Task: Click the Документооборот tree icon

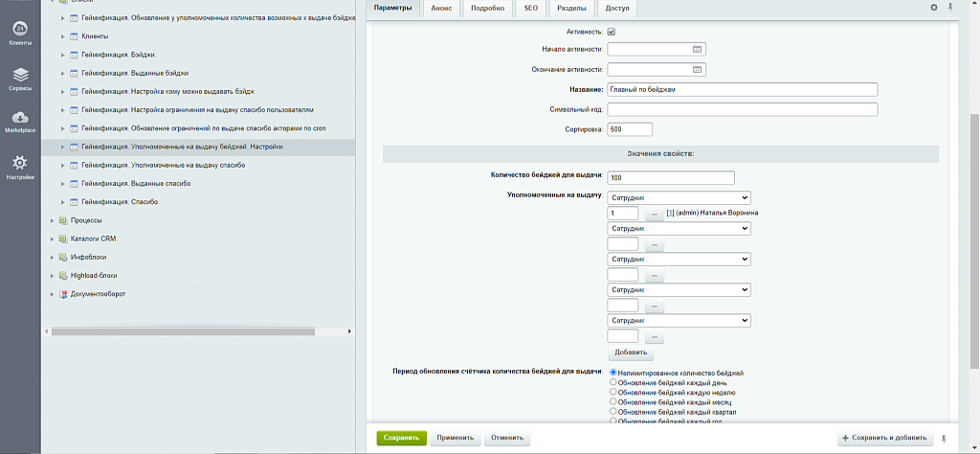Action: click(63, 294)
